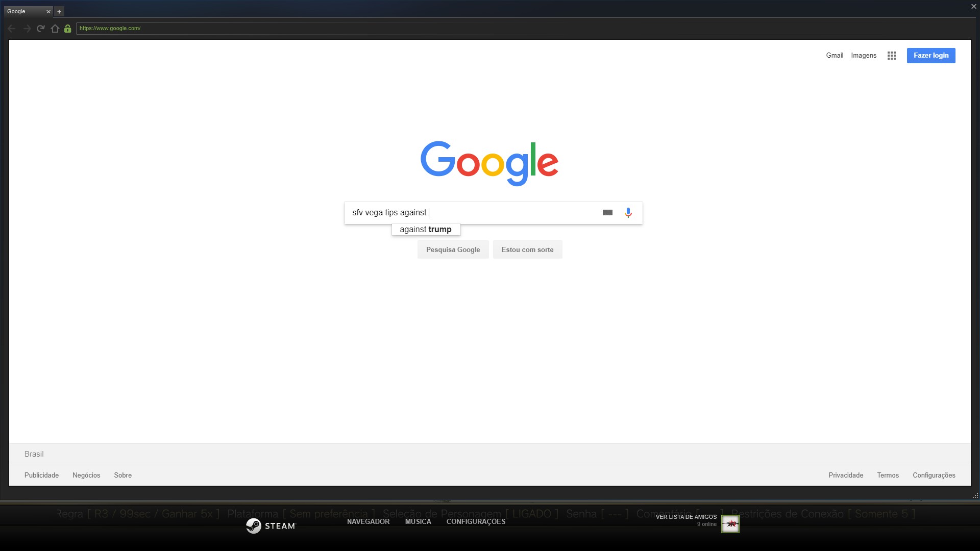Click the Fazer login button

coord(931,56)
